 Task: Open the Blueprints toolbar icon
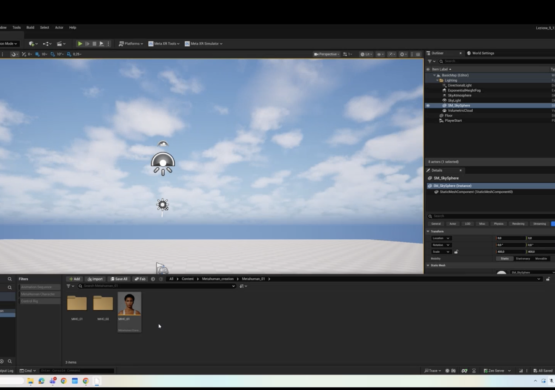[x=47, y=44]
